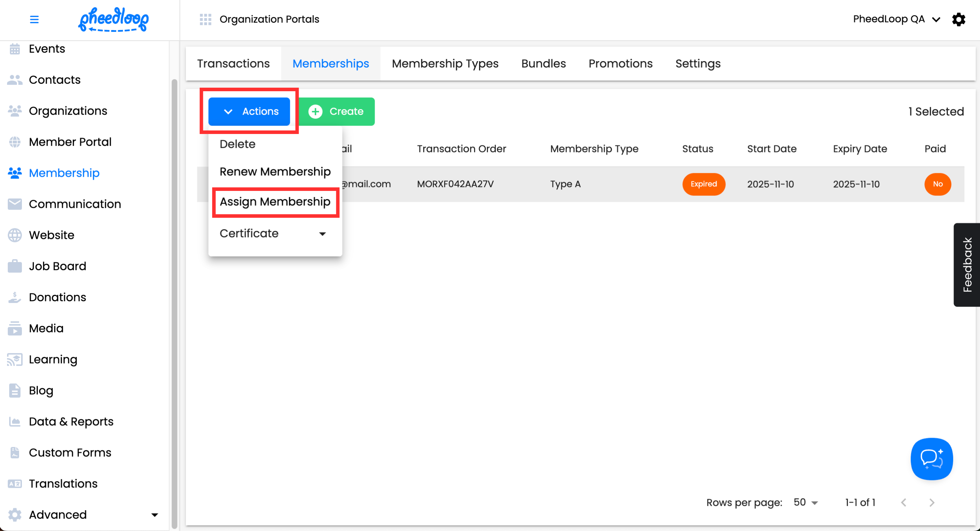Screen dimensions: 980x531
Task: Switch to the Membership Types tab
Action: (x=445, y=64)
